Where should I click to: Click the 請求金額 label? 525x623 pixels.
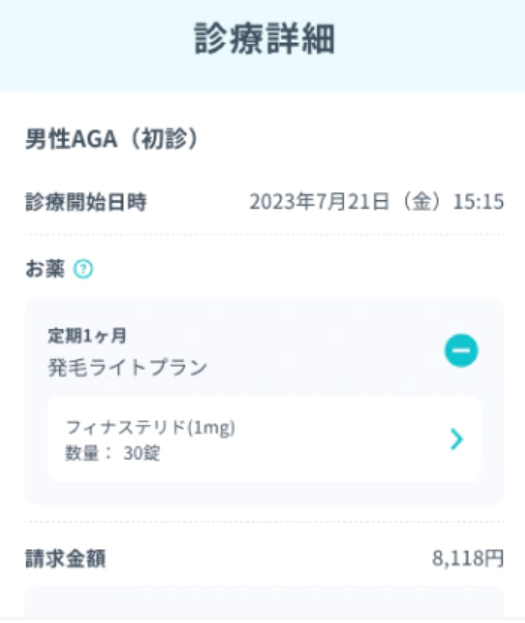click(x=66, y=558)
